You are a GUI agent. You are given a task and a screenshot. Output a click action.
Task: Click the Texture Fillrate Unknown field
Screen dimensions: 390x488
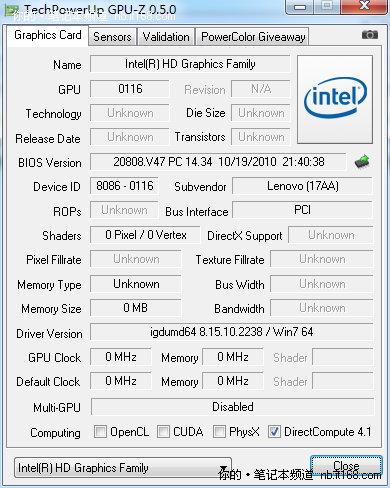(322, 259)
